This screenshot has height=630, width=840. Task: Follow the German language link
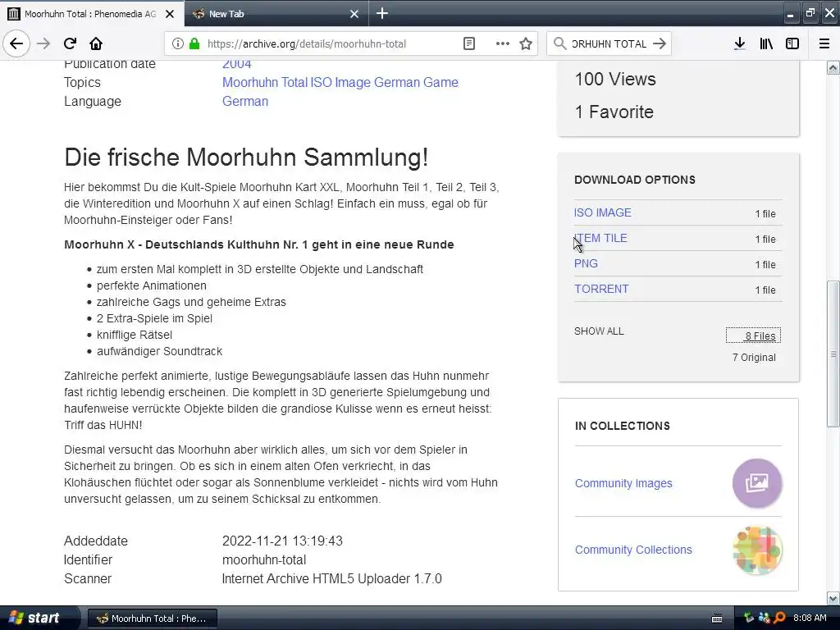click(244, 101)
